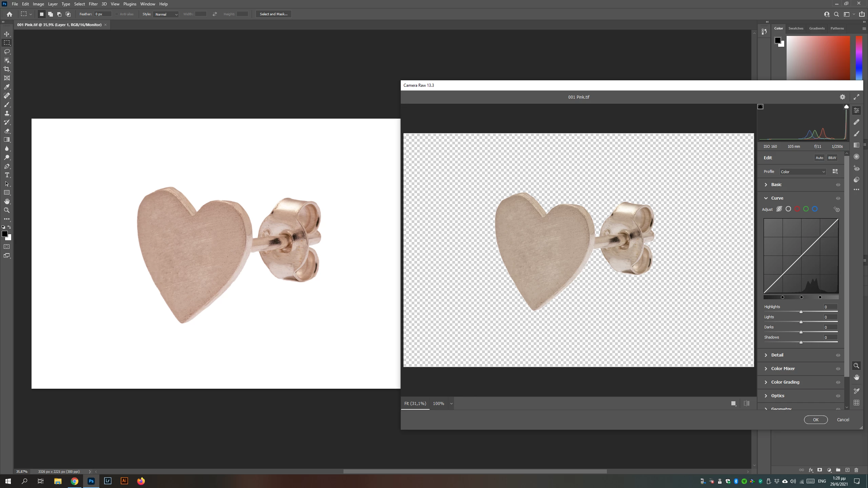Viewport: 868px width, 488px height.
Task: Switch to the Swatches tab
Action: pyautogui.click(x=795, y=28)
